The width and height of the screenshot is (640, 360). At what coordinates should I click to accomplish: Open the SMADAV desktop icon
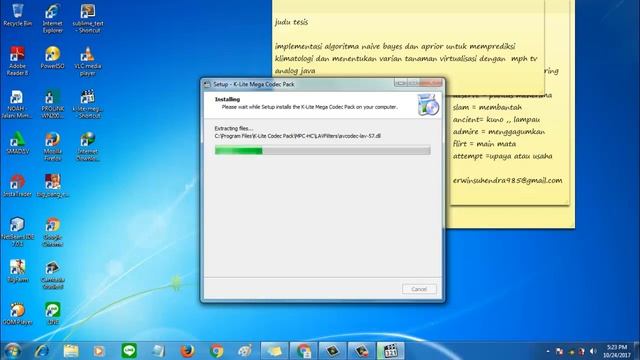click(17, 143)
